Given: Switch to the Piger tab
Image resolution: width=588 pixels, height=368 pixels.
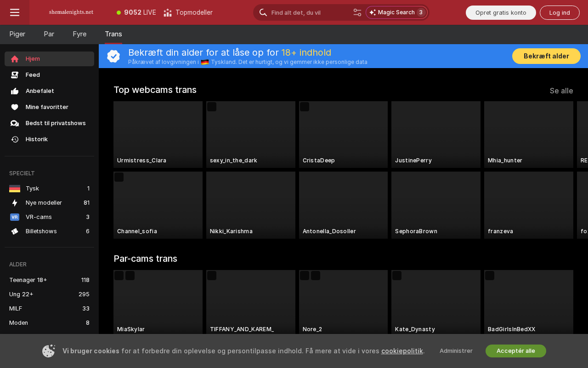Looking at the screenshot, I should pos(17,34).
